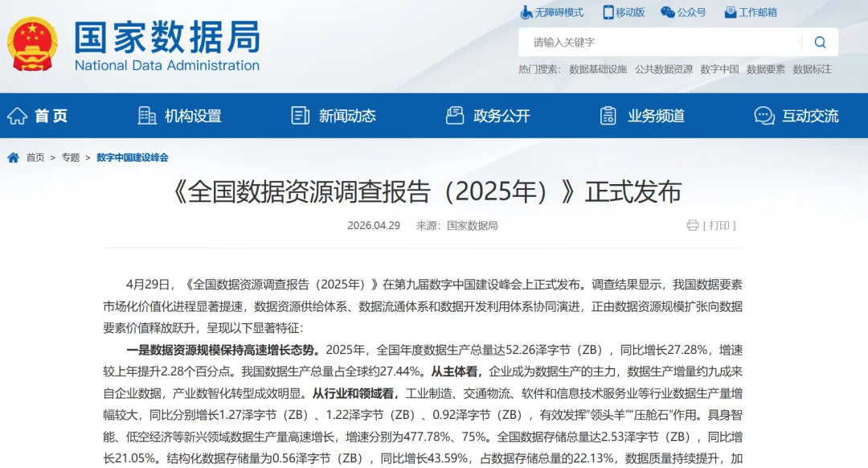Click the clipboard icon beside 业务频道
The width and height of the screenshot is (868, 468).
point(607,116)
